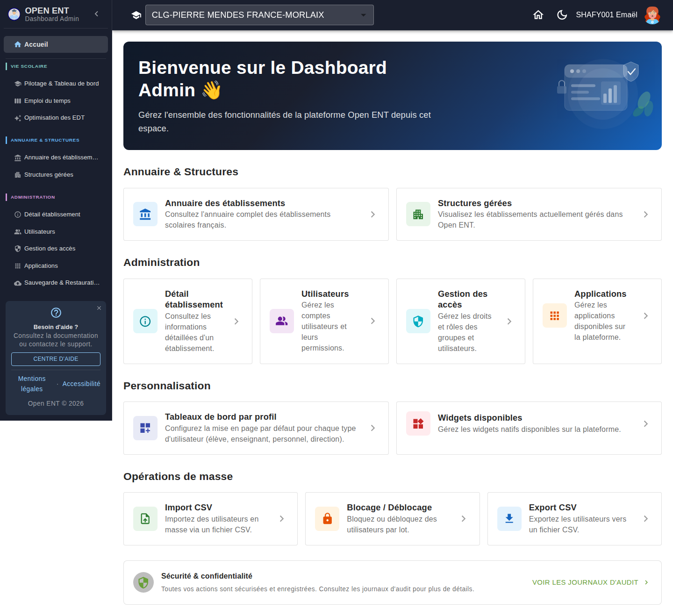
Task: Click the Tableaux de bord par profil icon
Action: pos(145,428)
